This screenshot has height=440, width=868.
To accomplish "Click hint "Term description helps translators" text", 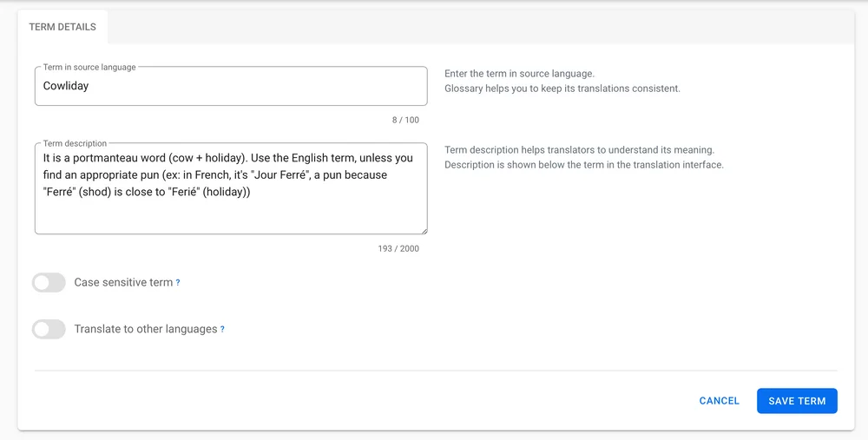I will click(x=579, y=150).
